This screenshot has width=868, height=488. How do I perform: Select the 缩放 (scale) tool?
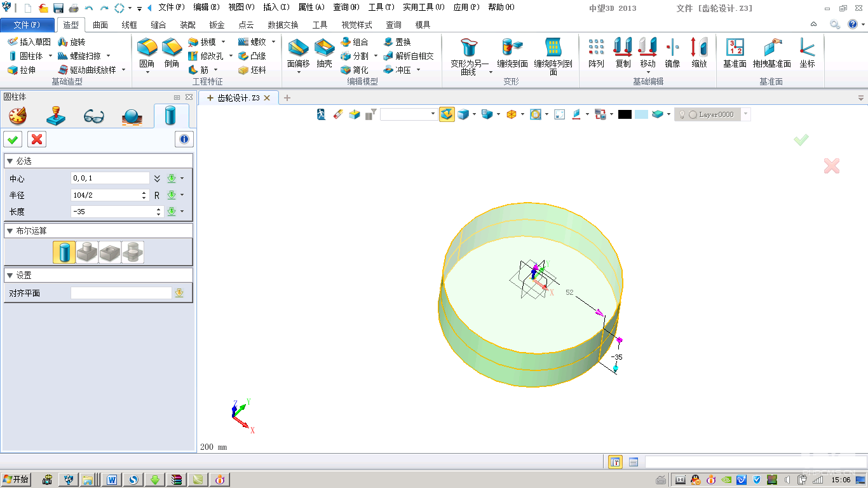coord(699,48)
